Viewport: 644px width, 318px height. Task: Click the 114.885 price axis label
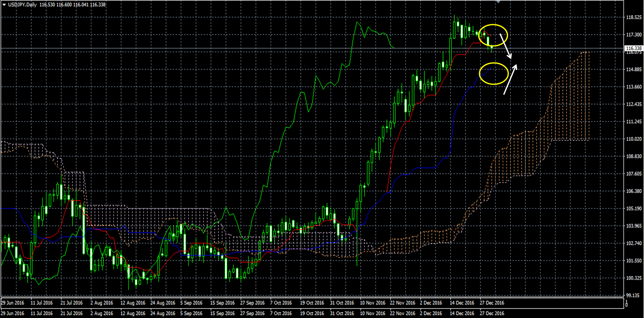(635, 69)
